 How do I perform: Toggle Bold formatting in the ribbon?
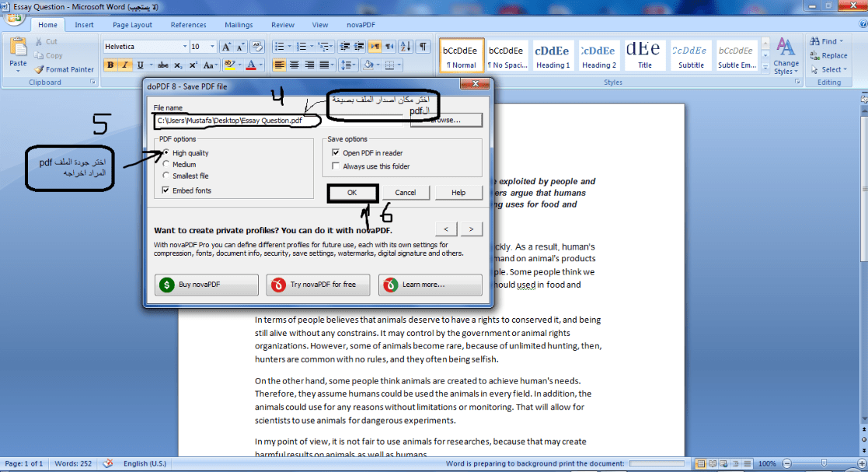tap(110, 65)
